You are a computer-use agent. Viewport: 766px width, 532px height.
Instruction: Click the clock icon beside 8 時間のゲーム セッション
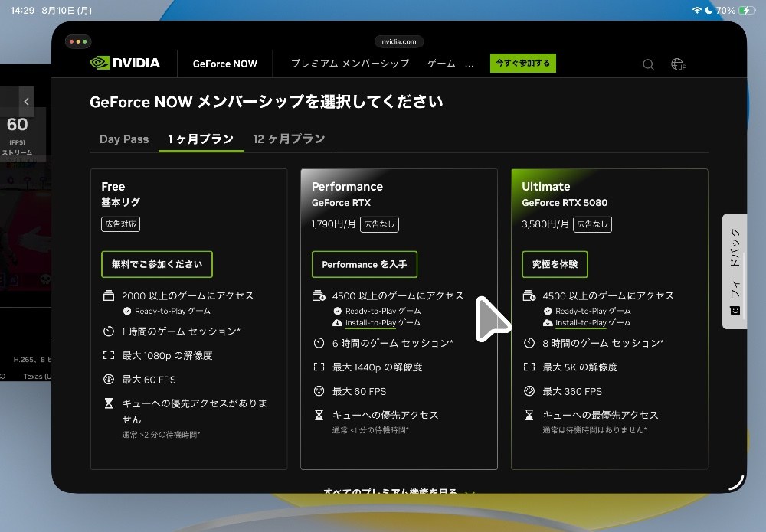click(x=529, y=343)
